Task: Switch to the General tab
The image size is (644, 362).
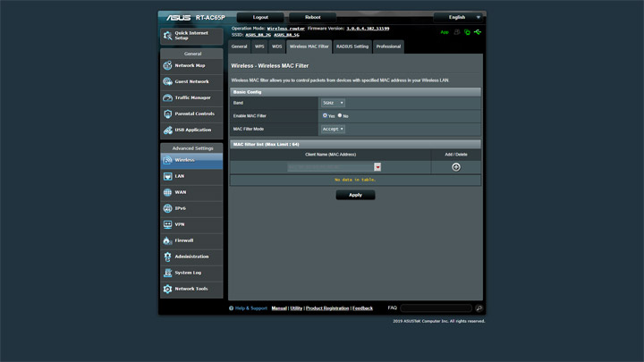Action: click(x=239, y=46)
